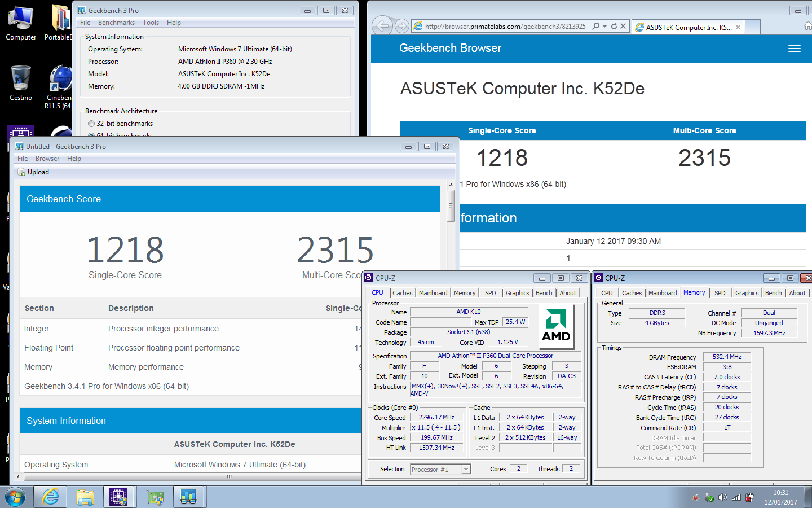The image size is (812, 508).
Task: Switch to SPD tab in processor CPU-Z window
Action: pyautogui.click(x=491, y=293)
